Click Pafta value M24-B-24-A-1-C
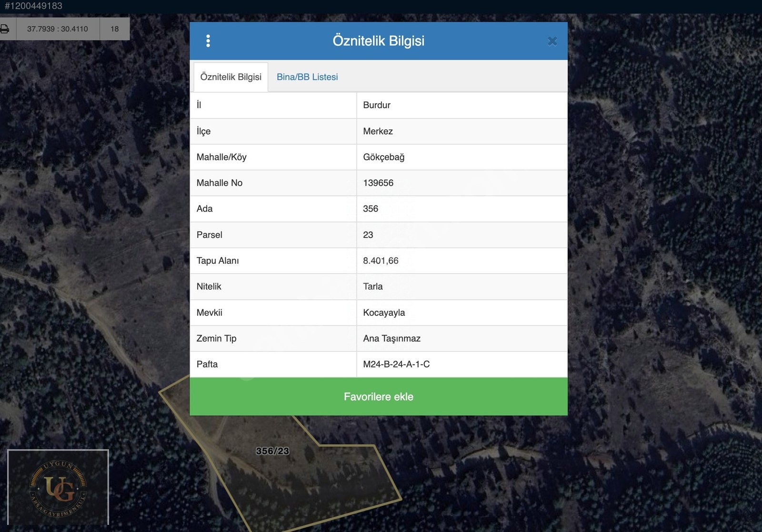Screen dimensions: 762x532 coord(396,364)
